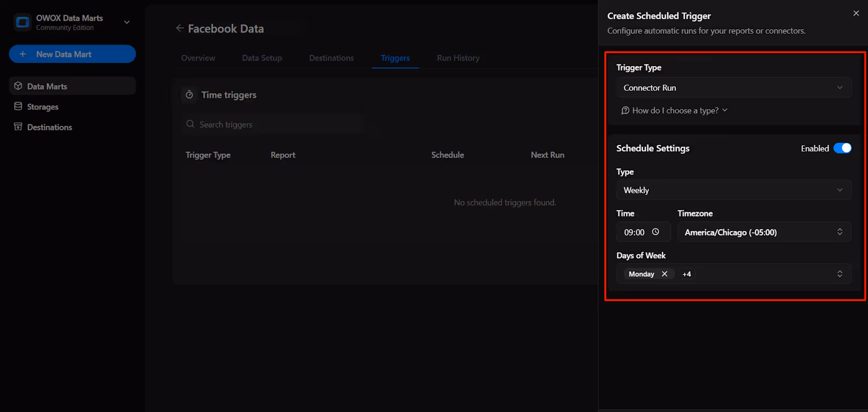Screen dimensions: 868x412
Task: Click the OWOX Data Marts logo icon
Action: pos(22,22)
